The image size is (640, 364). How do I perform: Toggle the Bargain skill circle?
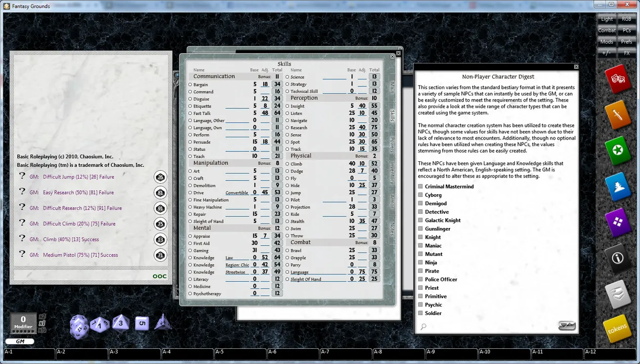[x=190, y=85]
